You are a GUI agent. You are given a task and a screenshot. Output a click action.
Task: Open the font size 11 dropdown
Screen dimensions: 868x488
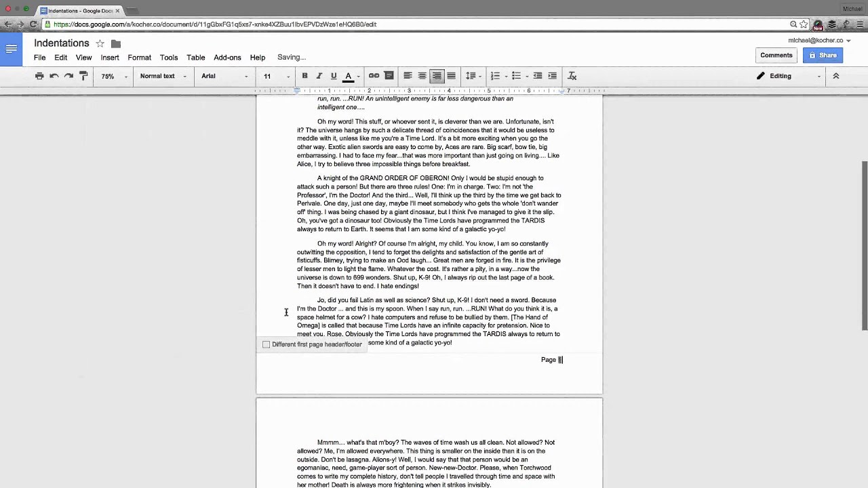[277, 76]
